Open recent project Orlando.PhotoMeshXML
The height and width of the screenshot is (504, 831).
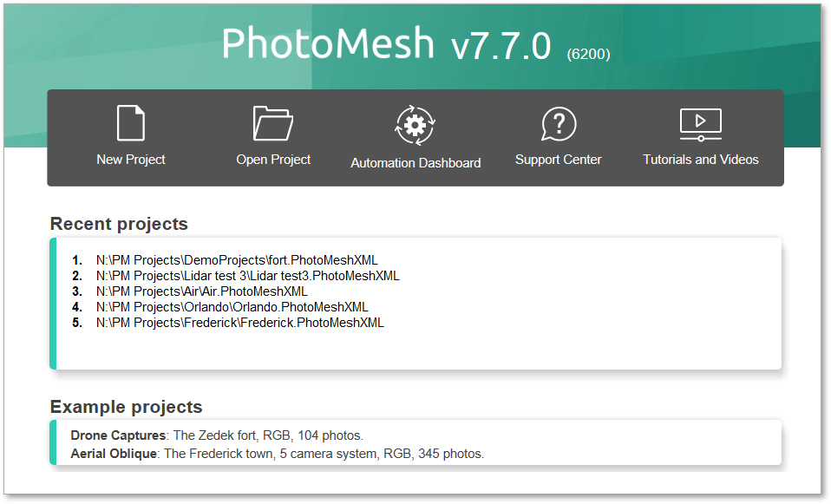(232, 307)
